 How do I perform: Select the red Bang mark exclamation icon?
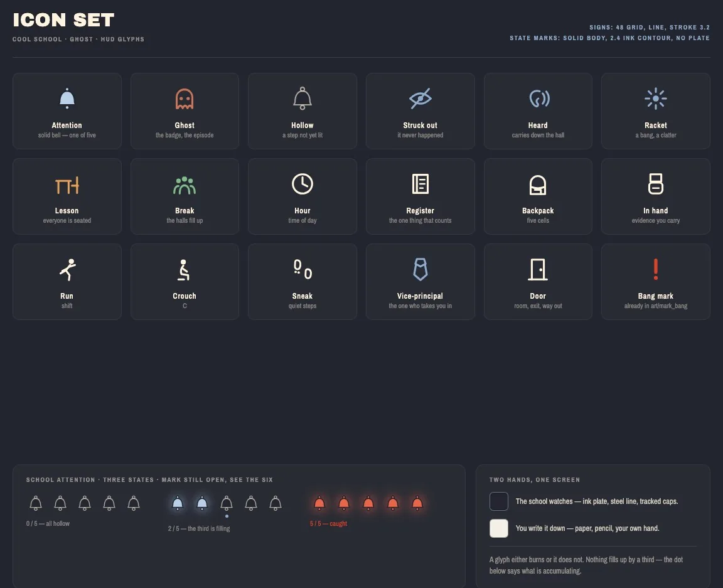656,269
